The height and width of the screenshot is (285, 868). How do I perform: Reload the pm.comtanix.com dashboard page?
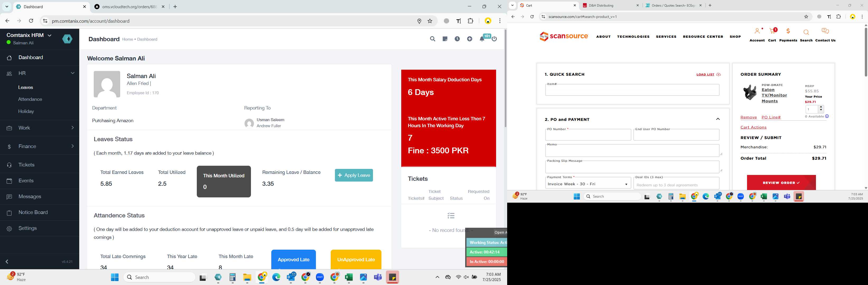31,21
